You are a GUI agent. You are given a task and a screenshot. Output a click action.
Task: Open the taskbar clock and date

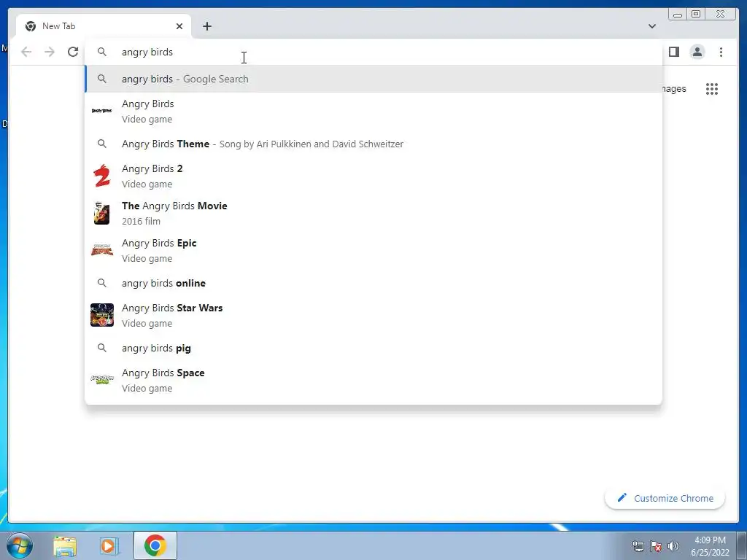710,546
